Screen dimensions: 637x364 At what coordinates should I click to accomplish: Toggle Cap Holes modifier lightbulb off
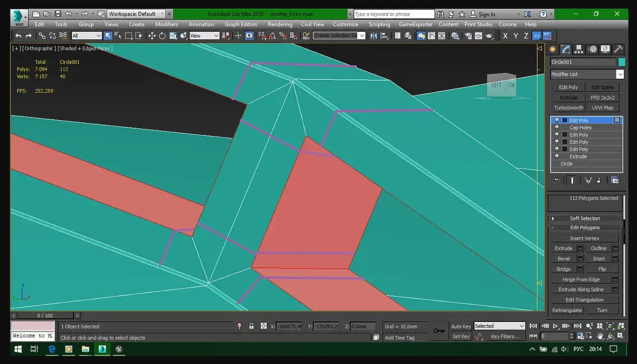pyautogui.click(x=557, y=128)
